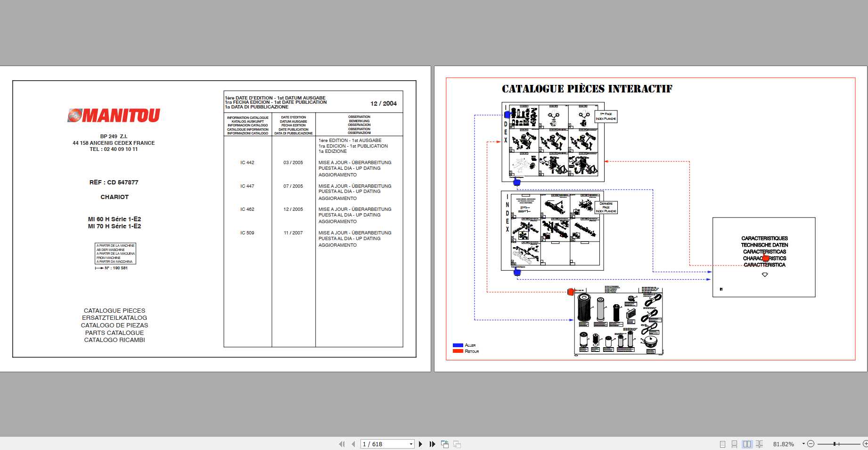Click the red Retour legend swatch
This screenshot has width=868, height=450.
[458, 351]
